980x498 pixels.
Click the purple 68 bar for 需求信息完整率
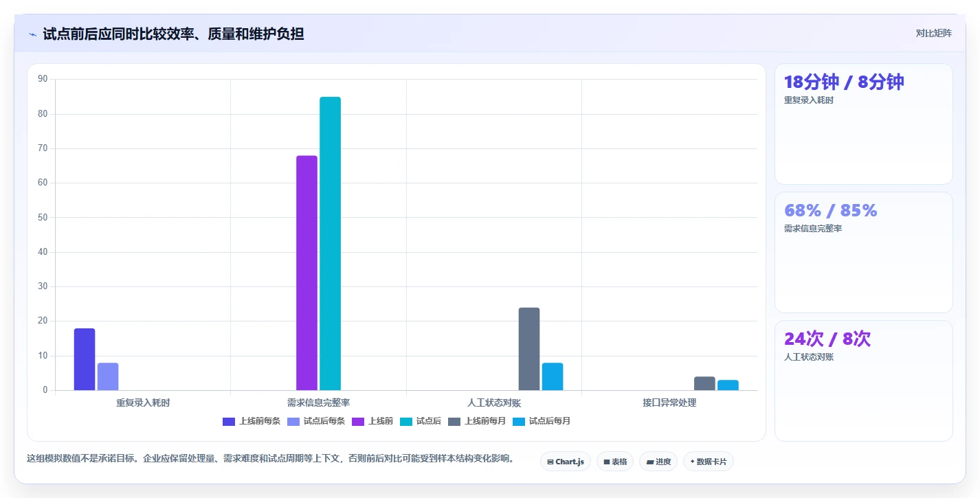[307, 273]
